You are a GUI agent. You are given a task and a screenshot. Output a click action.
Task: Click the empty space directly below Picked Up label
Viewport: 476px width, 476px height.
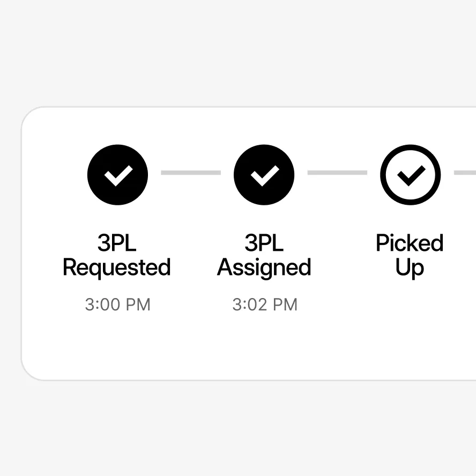point(410,304)
